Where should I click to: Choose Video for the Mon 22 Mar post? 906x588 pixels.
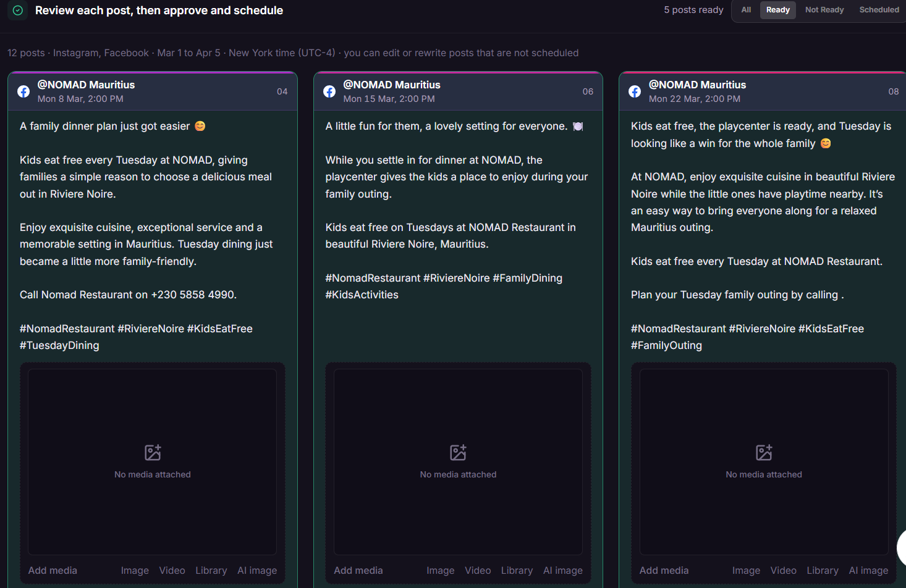784,571
